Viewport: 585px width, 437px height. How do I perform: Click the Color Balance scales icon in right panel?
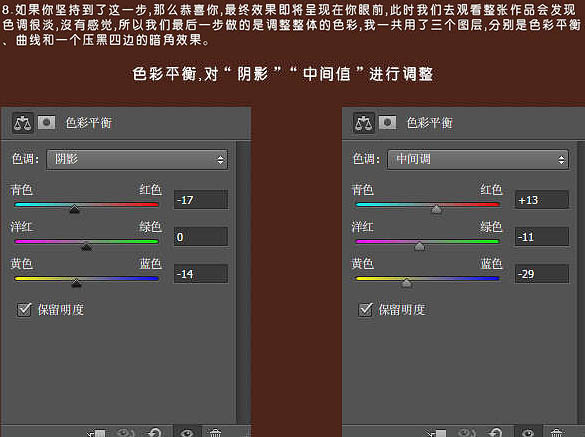tap(364, 123)
